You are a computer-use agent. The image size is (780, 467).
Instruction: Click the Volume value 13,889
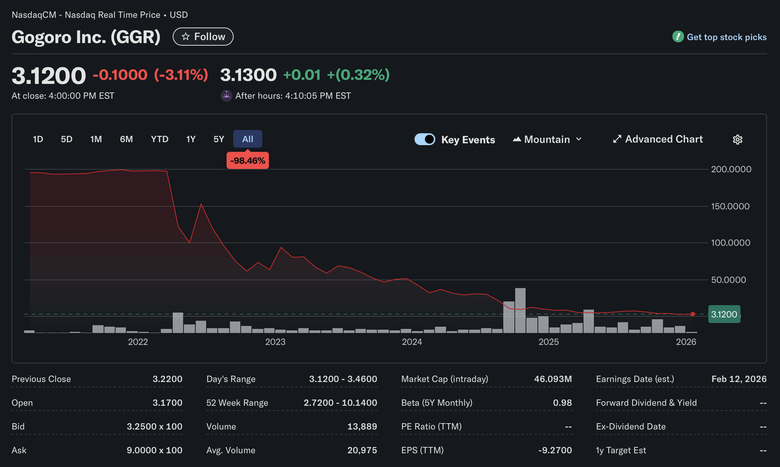(362, 427)
